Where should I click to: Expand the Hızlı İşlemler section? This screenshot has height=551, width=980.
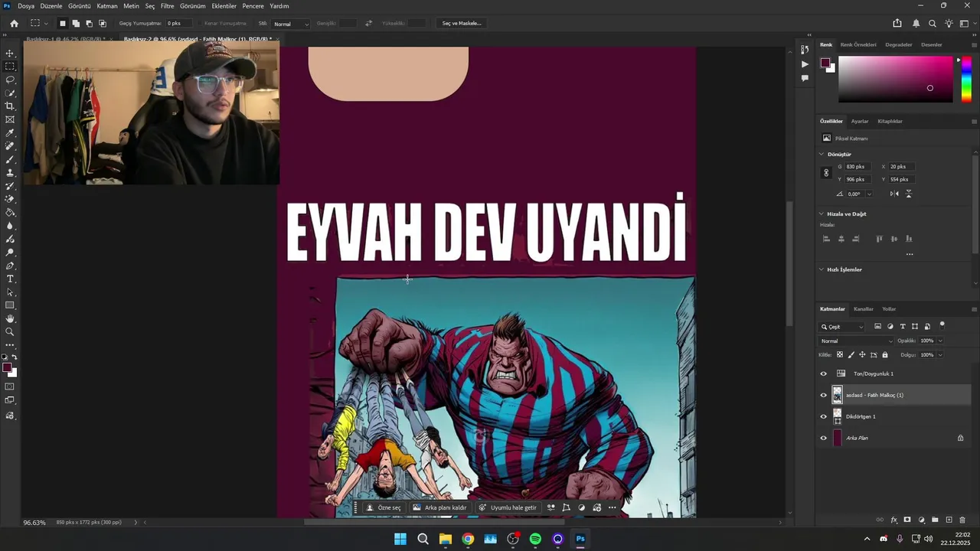[822, 269]
